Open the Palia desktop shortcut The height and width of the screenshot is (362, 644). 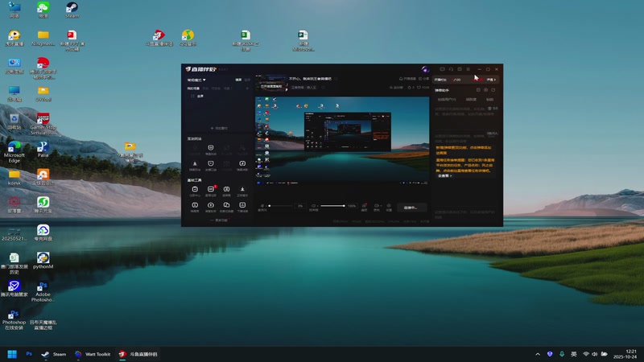click(43, 150)
